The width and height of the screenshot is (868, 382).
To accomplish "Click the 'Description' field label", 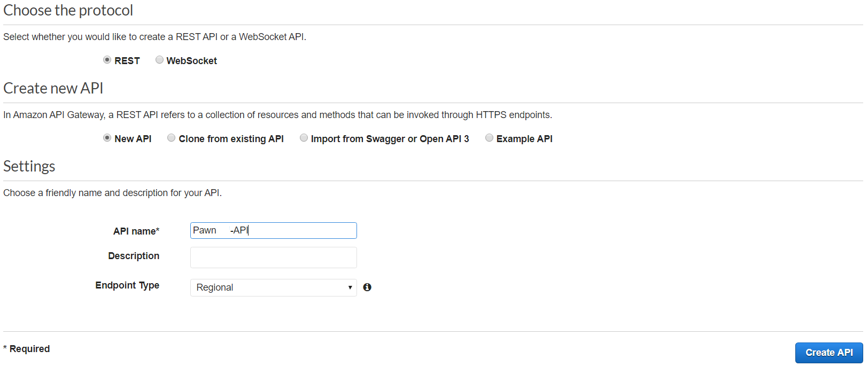I will coord(134,256).
